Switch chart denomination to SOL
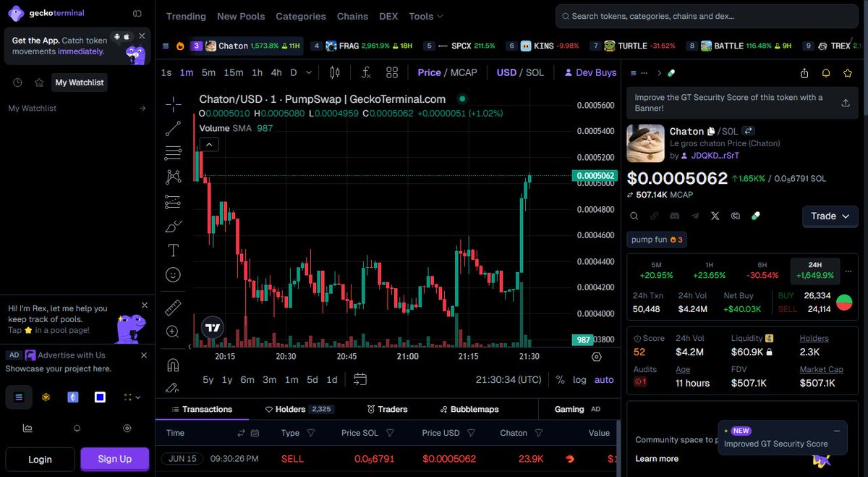This screenshot has height=477, width=868. (x=535, y=72)
